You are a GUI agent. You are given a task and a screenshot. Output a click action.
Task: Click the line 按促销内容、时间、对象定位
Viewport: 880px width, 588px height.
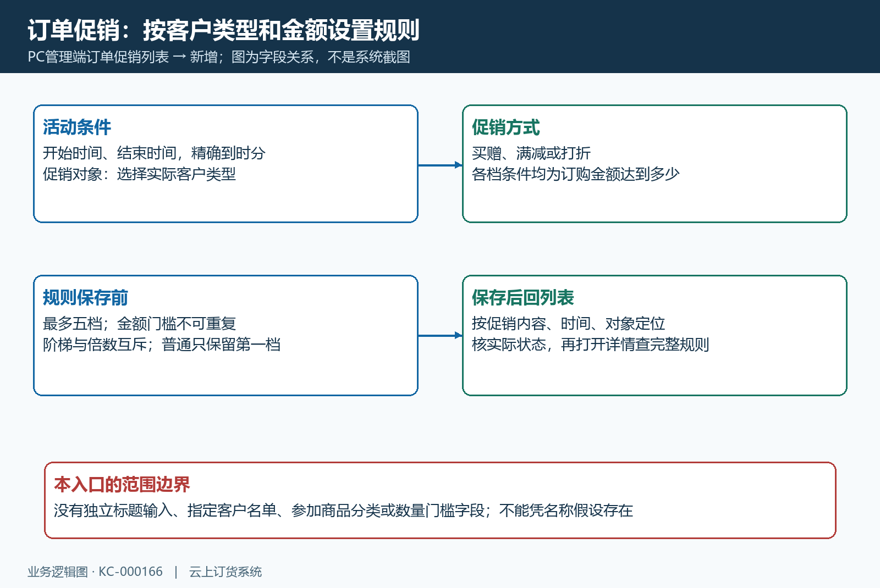click(569, 323)
